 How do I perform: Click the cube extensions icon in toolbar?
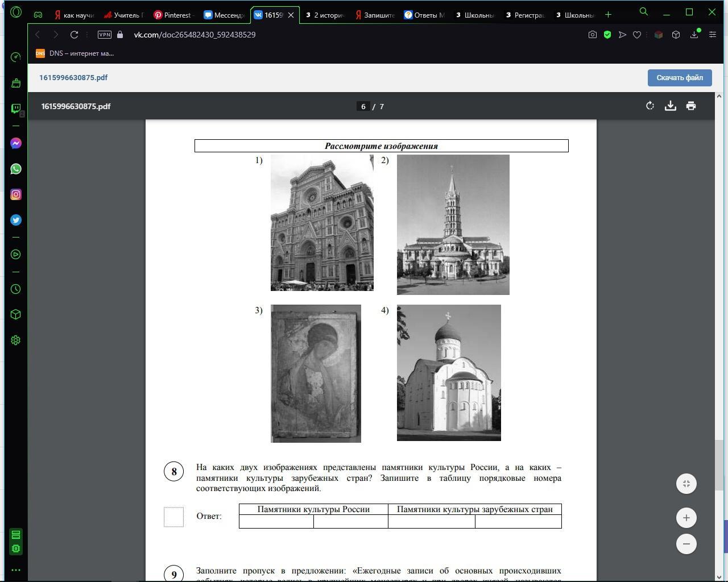[676, 35]
